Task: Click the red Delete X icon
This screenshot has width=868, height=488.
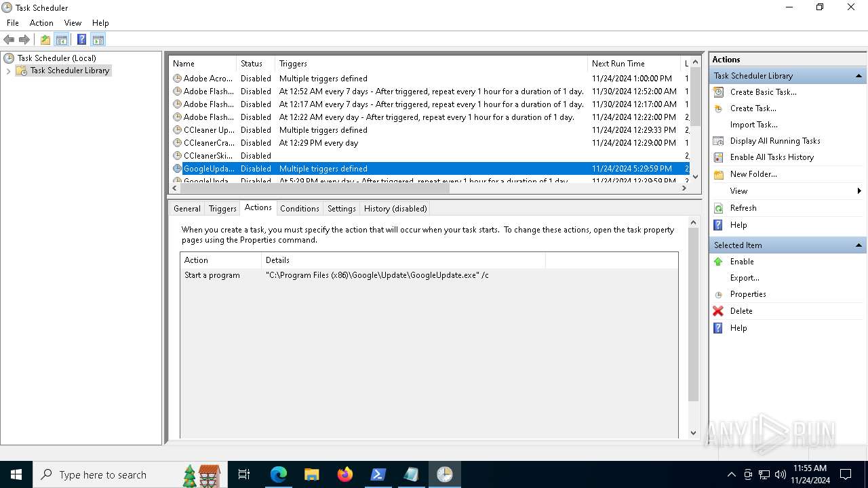Action: [718, 311]
